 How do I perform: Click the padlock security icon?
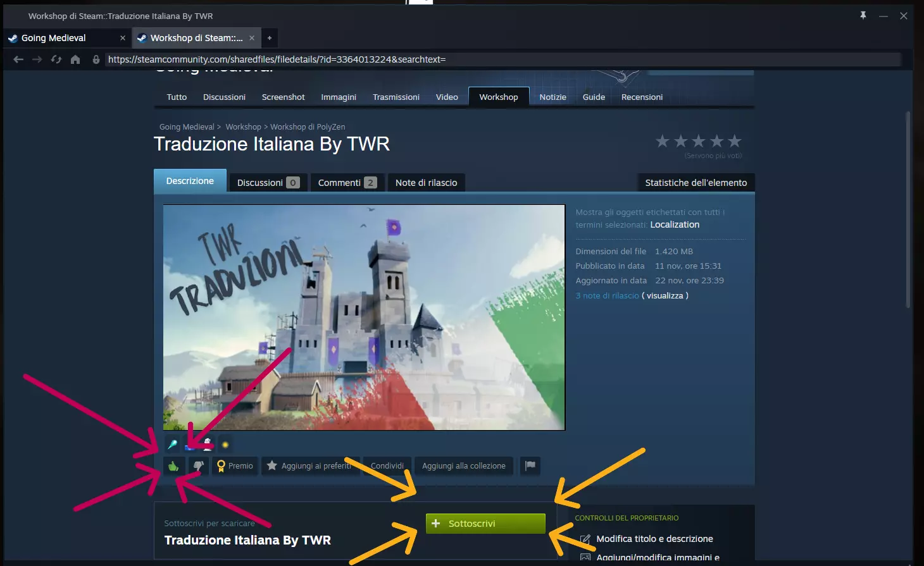coord(96,59)
